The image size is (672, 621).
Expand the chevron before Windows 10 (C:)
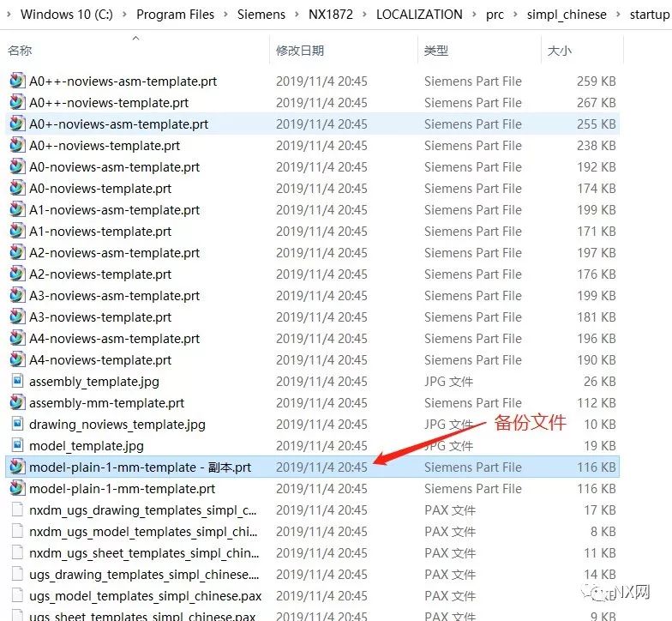click(x=9, y=14)
